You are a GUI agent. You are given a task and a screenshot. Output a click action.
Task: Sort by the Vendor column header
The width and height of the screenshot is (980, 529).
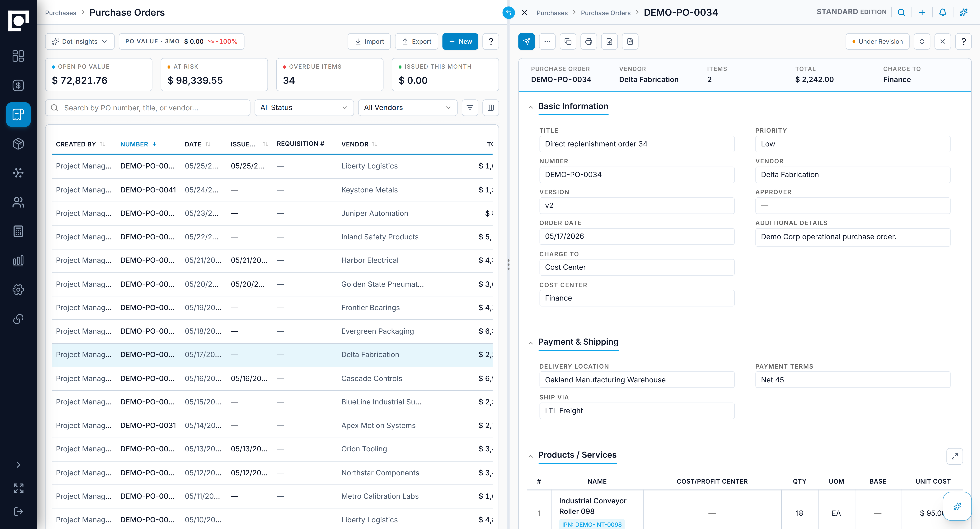tap(359, 144)
